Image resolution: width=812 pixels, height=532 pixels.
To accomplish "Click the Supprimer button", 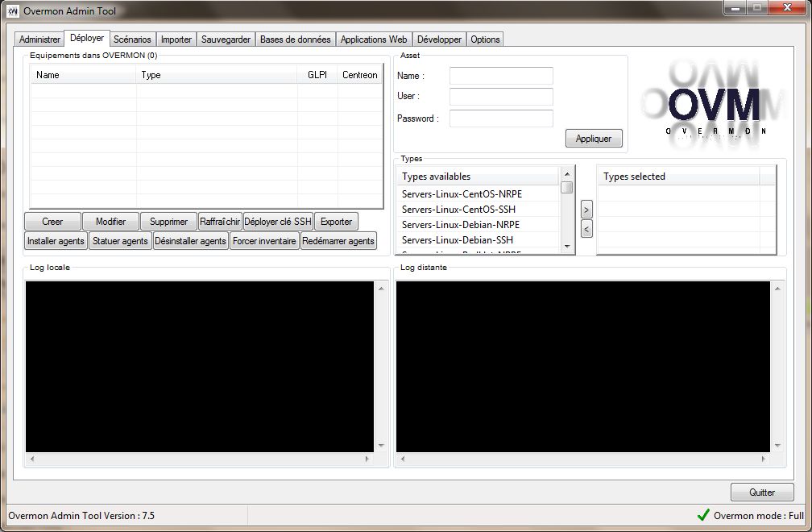I will (x=168, y=221).
